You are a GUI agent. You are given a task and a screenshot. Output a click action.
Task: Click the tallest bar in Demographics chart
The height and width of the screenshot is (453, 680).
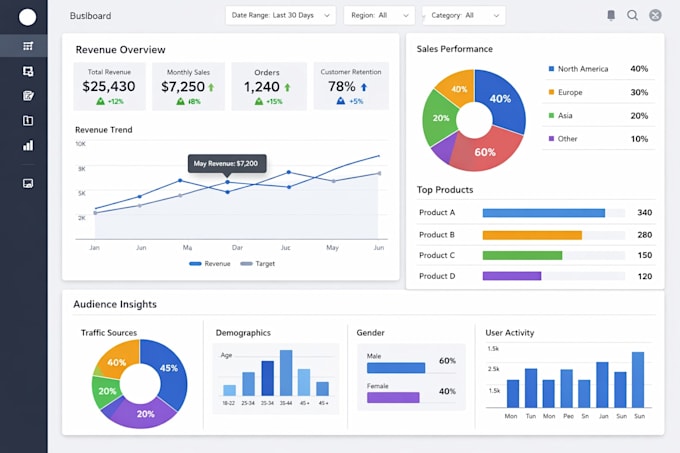click(286, 373)
